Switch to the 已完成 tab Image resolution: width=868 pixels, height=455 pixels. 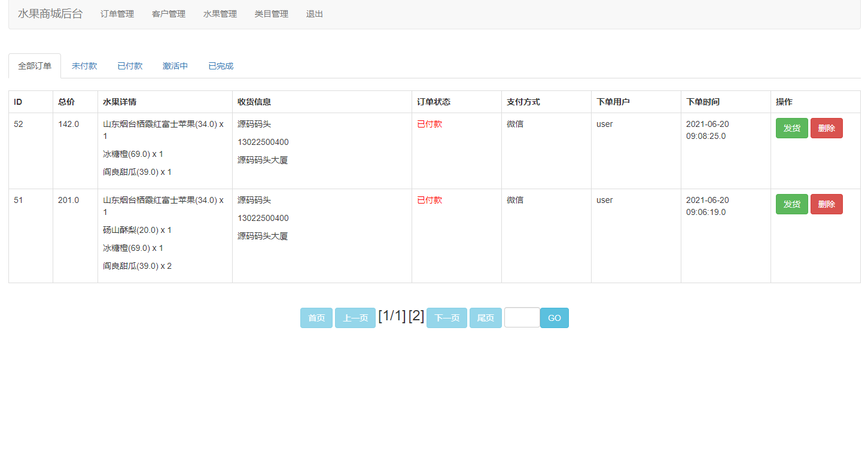221,66
